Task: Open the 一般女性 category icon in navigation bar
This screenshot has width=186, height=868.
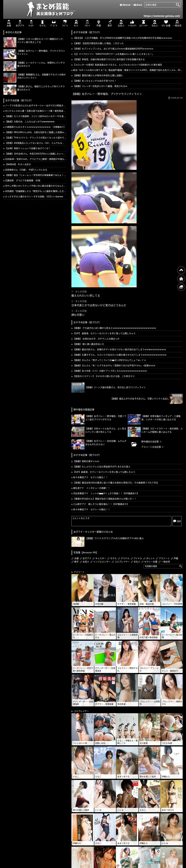Action: [177, 23]
